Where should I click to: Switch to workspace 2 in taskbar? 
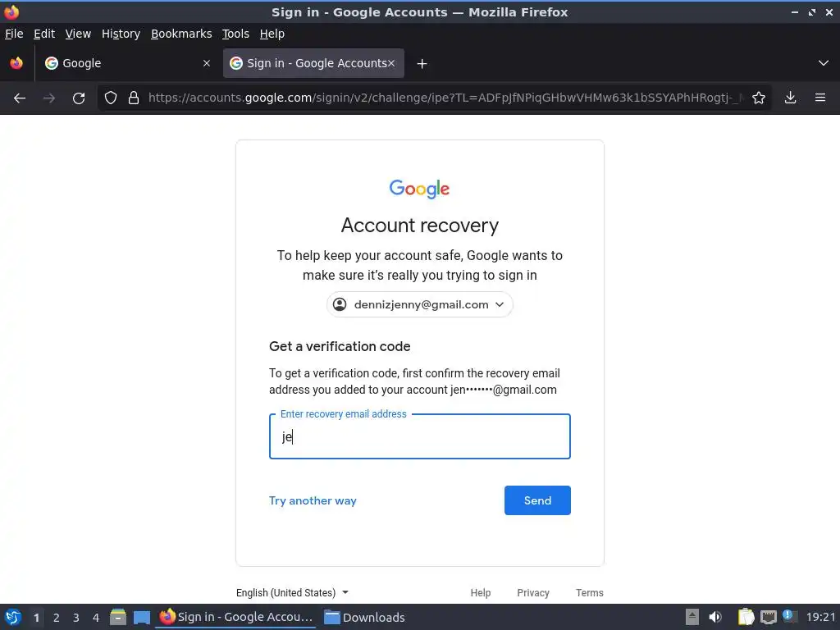[x=57, y=618]
